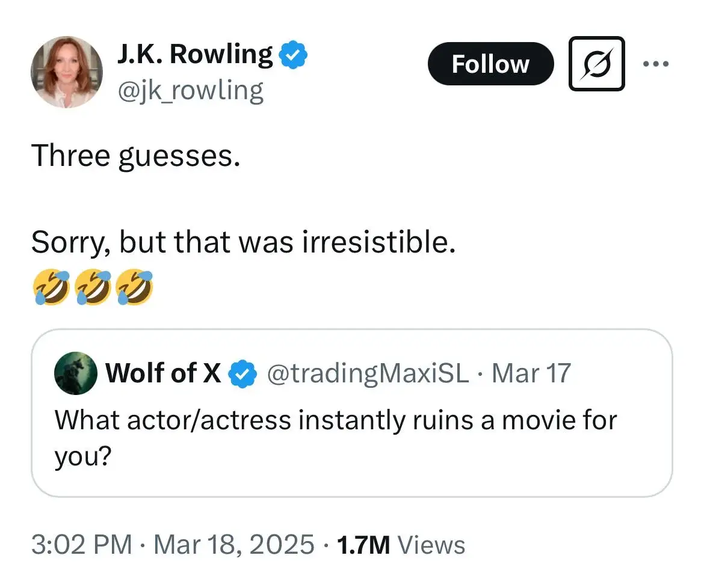Click the more options ellipsis icon
The width and height of the screenshot is (704, 588).
coord(656,63)
